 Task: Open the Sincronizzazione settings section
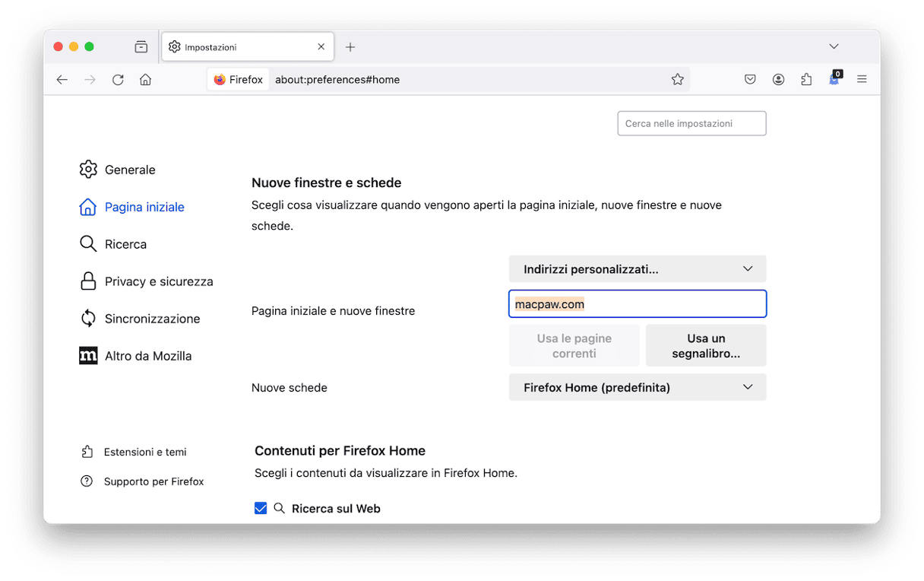click(140, 319)
